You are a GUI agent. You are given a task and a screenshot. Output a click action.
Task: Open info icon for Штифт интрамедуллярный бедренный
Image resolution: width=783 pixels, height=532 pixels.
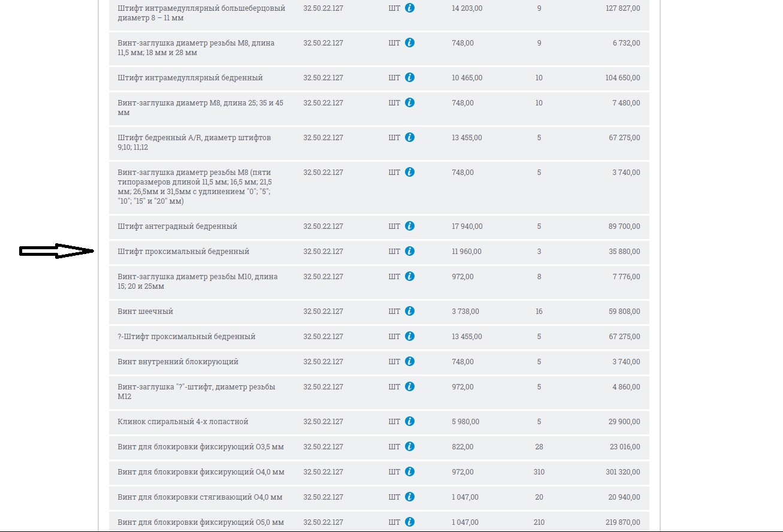[410, 78]
